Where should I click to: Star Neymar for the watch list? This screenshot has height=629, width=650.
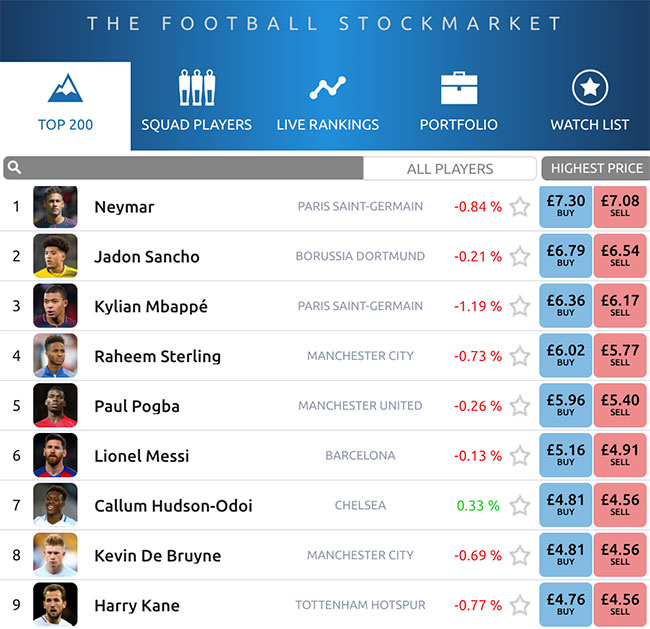[520, 206]
